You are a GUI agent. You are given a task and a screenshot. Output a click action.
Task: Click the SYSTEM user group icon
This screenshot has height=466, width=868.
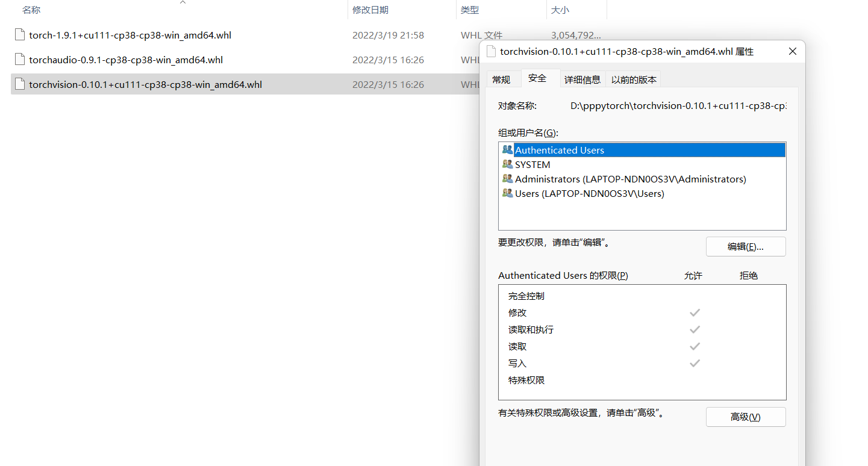coord(507,164)
